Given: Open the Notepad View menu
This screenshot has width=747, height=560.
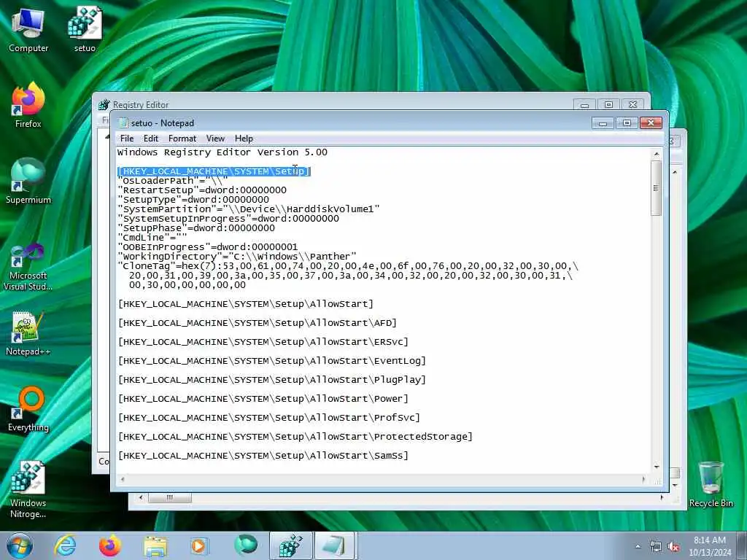Looking at the screenshot, I should [215, 139].
